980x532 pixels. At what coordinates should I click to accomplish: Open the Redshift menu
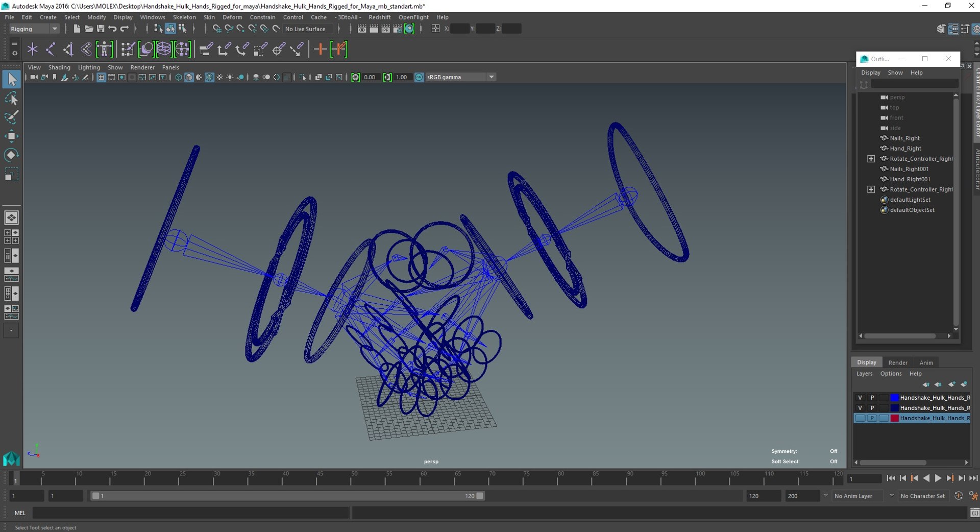click(380, 17)
